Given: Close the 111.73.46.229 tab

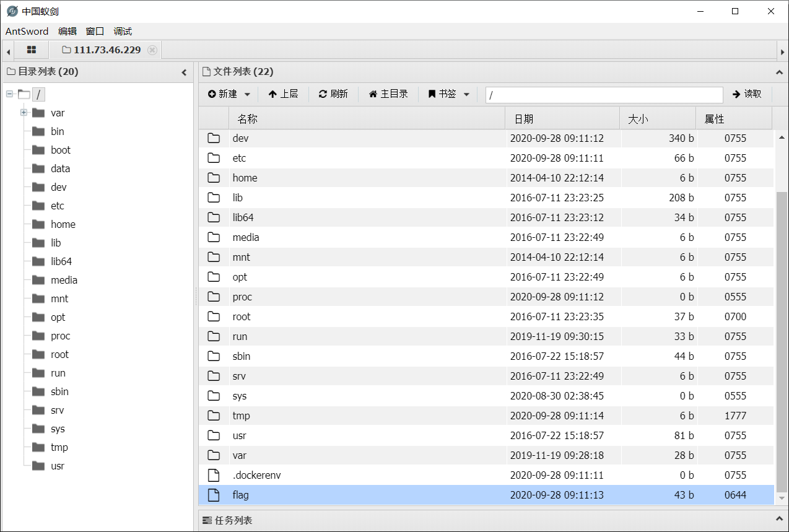Looking at the screenshot, I should (x=152, y=50).
